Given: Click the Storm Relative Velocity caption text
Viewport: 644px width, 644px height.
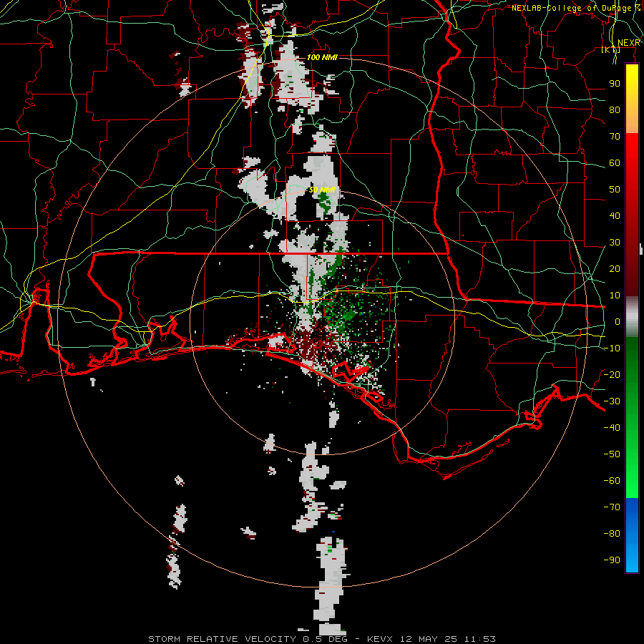Looking at the screenshot, I should 321,639.
